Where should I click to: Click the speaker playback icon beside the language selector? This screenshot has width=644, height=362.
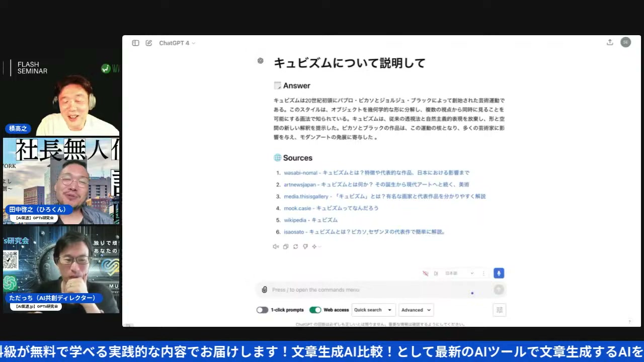click(436, 274)
